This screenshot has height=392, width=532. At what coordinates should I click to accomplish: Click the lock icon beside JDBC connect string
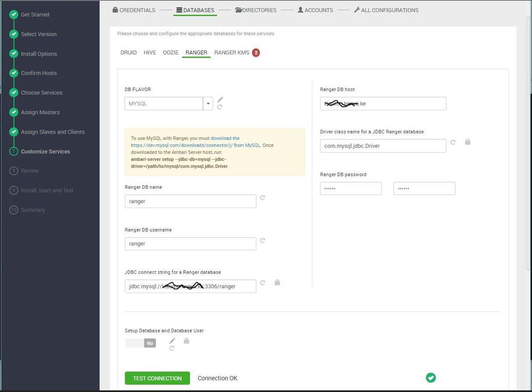point(277,282)
